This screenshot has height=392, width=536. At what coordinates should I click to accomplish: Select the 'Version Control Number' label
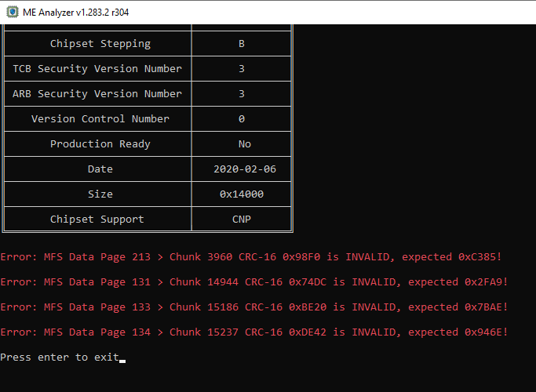100,119
